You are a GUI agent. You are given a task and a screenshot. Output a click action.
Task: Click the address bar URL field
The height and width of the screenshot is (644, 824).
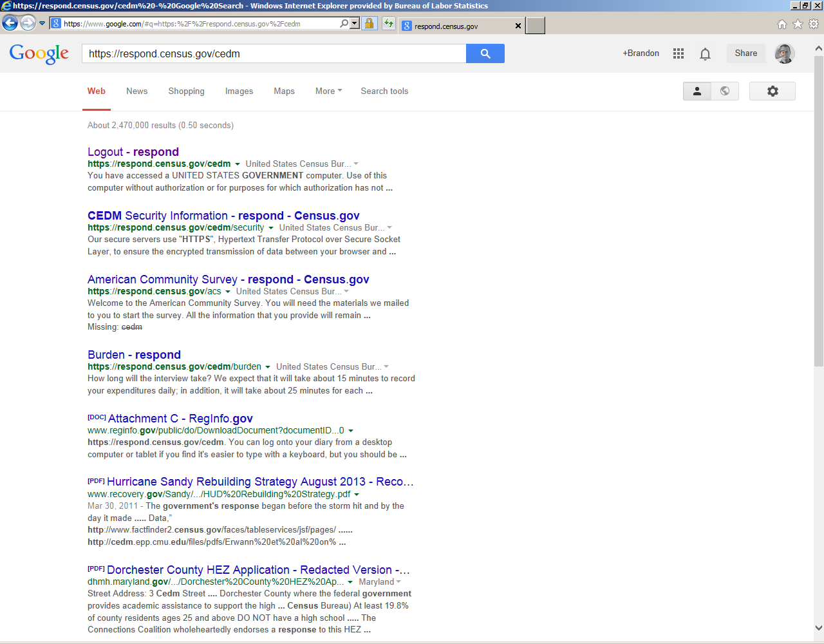pyautogui.click(x=200, y=24)
